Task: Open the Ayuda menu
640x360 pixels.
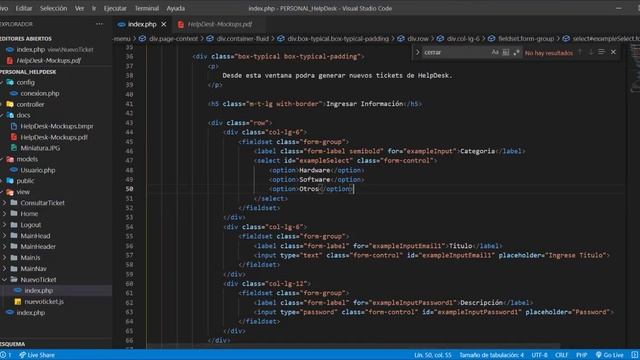Action: click(176, 8)
